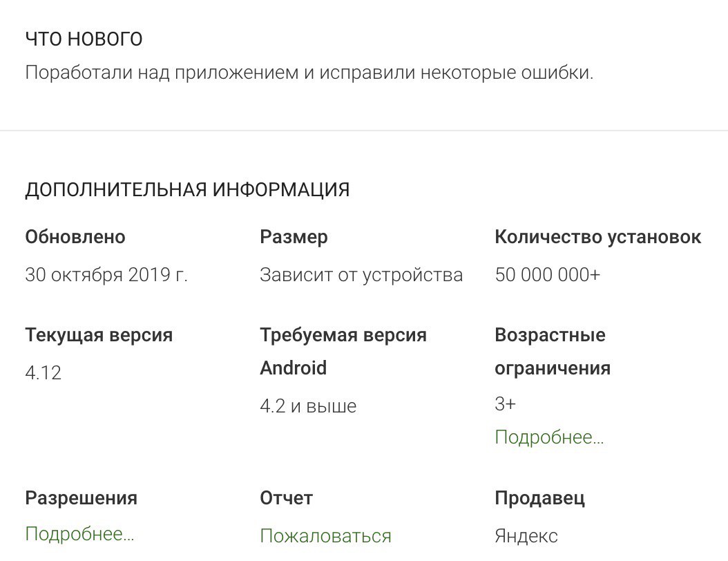Image resolution: width=728 pixels, height=561 pixels.
Task: Select the version number 4.12
Action: pos(44,373)
